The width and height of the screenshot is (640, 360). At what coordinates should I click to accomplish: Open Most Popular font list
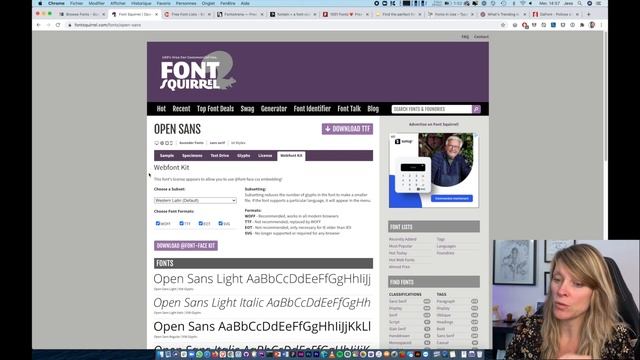400,246
